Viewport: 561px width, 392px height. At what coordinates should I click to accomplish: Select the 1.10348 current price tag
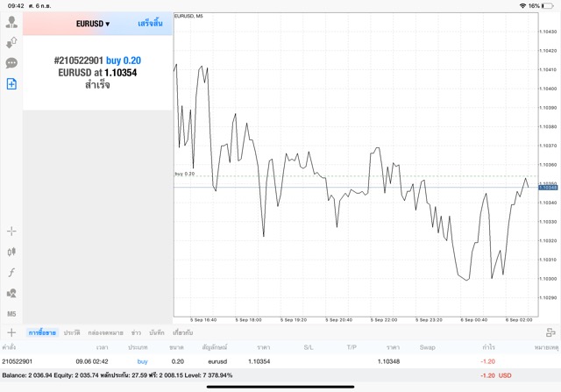[548, 188]
